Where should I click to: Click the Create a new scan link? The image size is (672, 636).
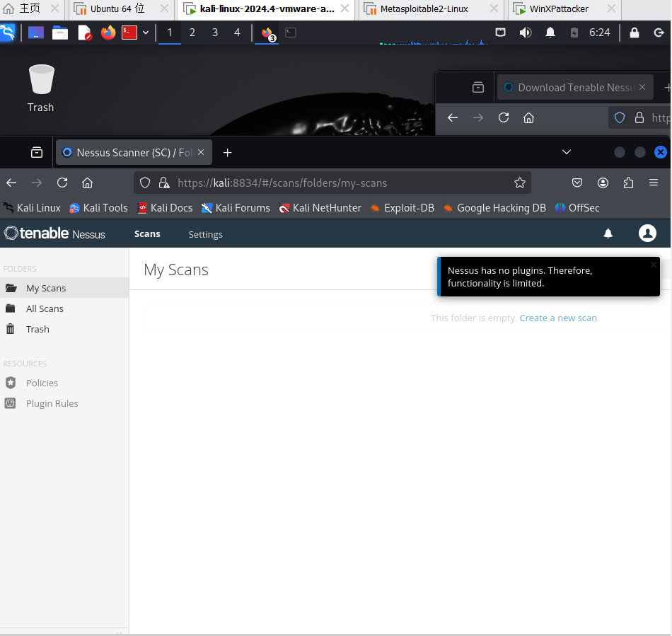558,318
